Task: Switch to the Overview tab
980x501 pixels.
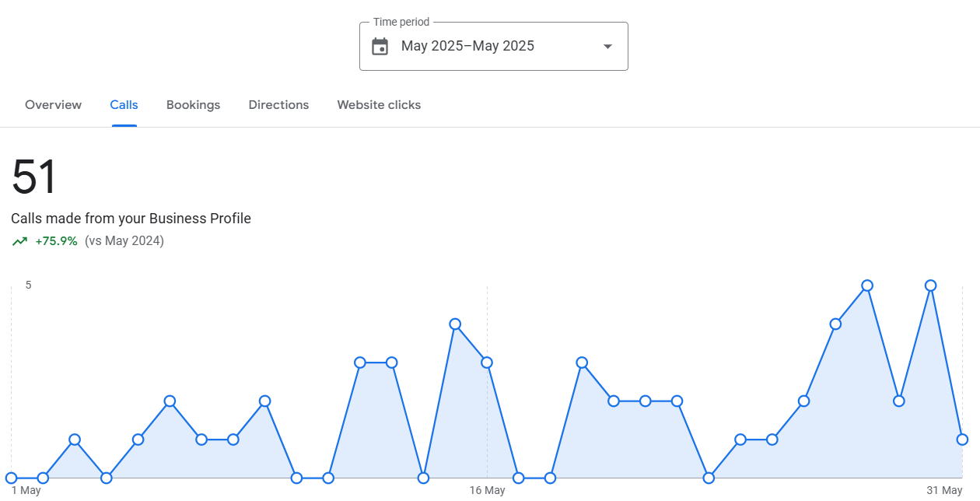Action: click(53, 105)
